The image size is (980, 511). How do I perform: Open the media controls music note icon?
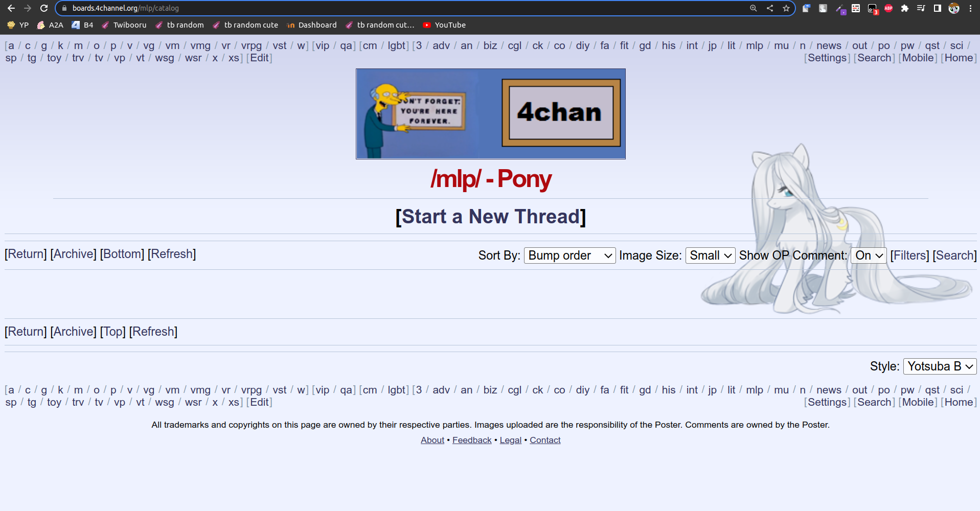tap(921, 8)
